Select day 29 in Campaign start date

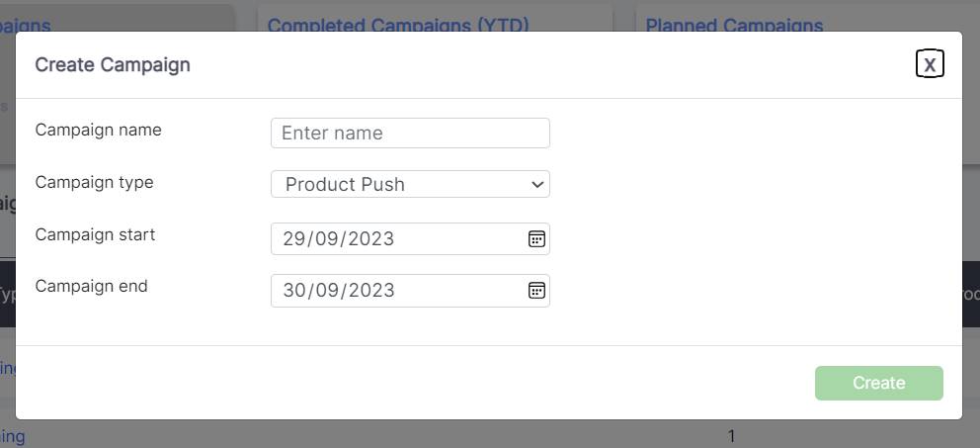click(x=293, y=238)
